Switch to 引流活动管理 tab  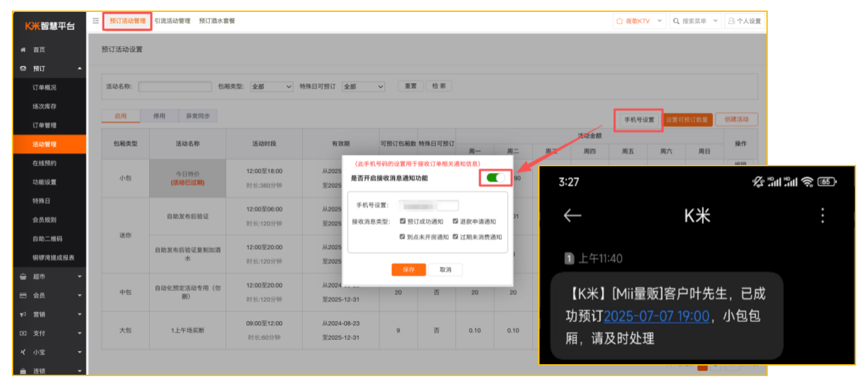172,21
